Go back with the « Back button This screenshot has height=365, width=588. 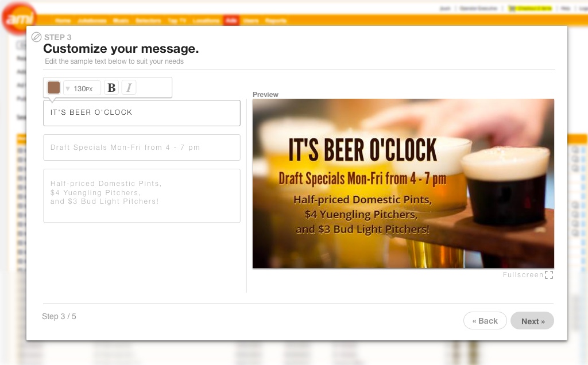click(485, 321)
